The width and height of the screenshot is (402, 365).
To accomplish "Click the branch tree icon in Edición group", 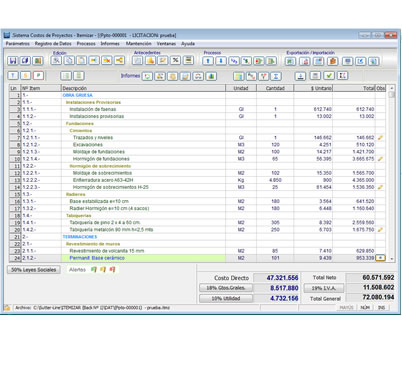I will pos(119,61).
